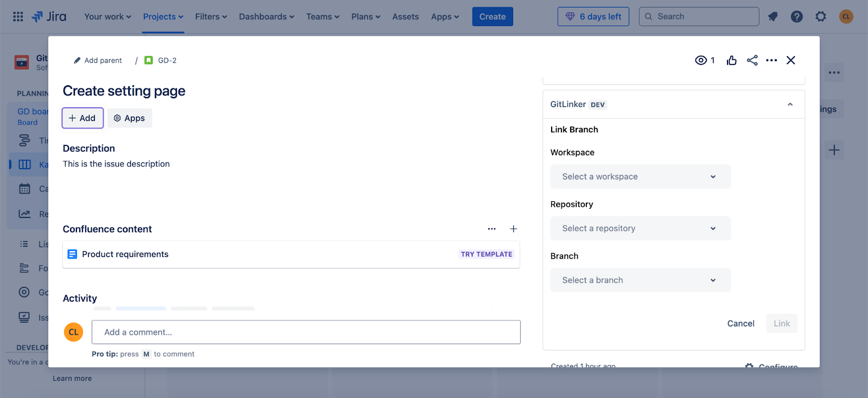Click the thumbs-up vote icon
This screenshot has height=398, width=868.
731,60
